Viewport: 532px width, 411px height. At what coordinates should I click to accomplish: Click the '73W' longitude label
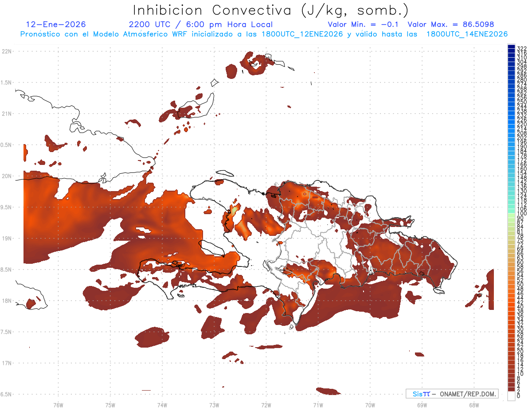pos(214,405)
